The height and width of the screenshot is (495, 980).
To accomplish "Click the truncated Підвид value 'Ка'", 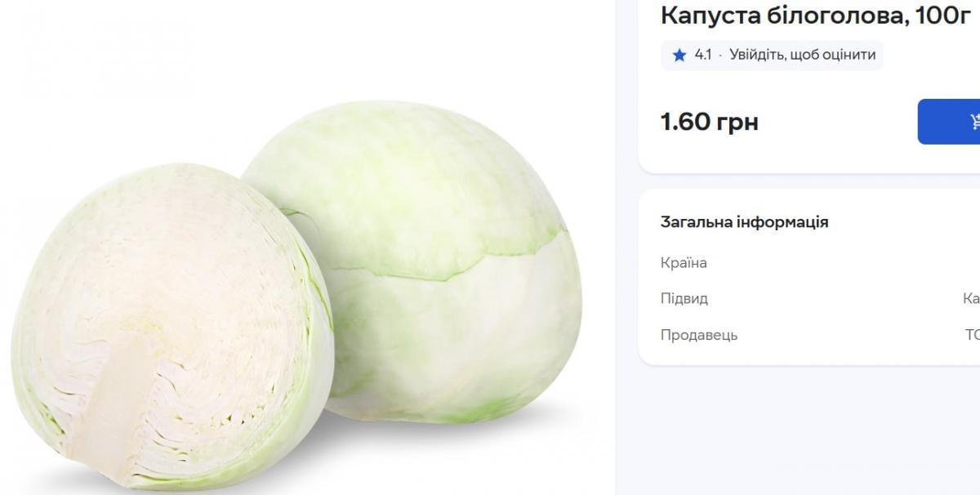I will (971, 299).
